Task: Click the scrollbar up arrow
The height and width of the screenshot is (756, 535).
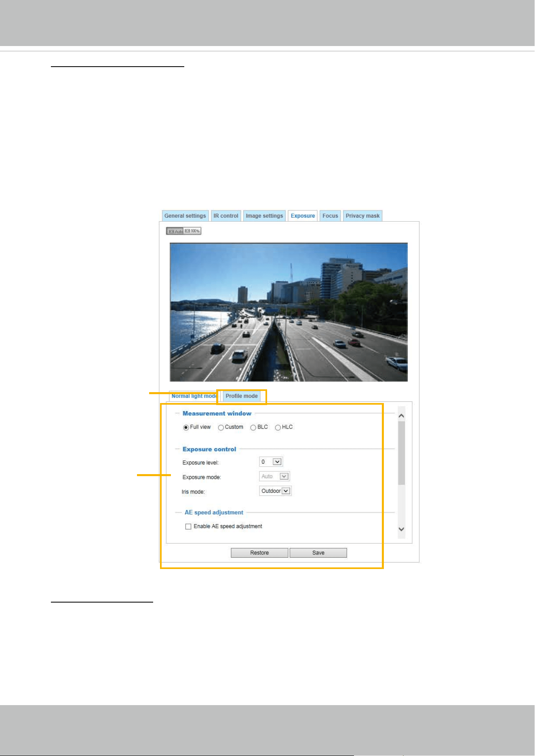Action: (x=401, y=416)
